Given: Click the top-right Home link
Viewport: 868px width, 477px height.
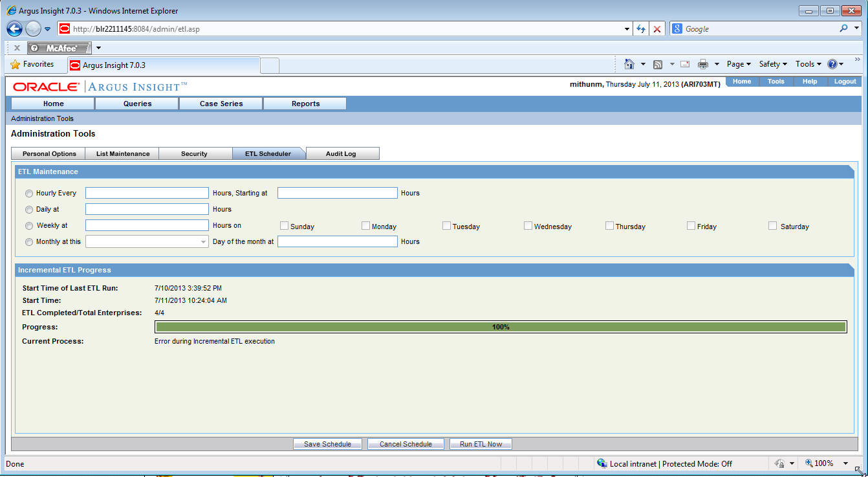Looking at the screenshot, I should click(742, 82).
